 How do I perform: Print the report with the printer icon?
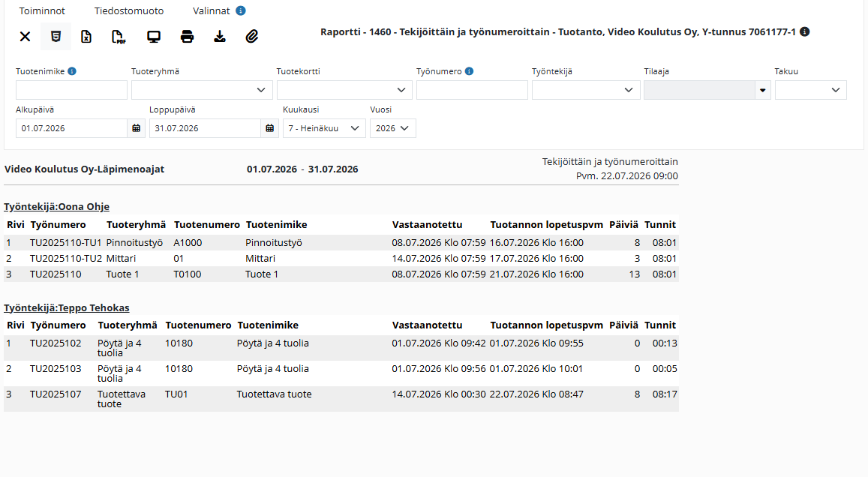187,37
